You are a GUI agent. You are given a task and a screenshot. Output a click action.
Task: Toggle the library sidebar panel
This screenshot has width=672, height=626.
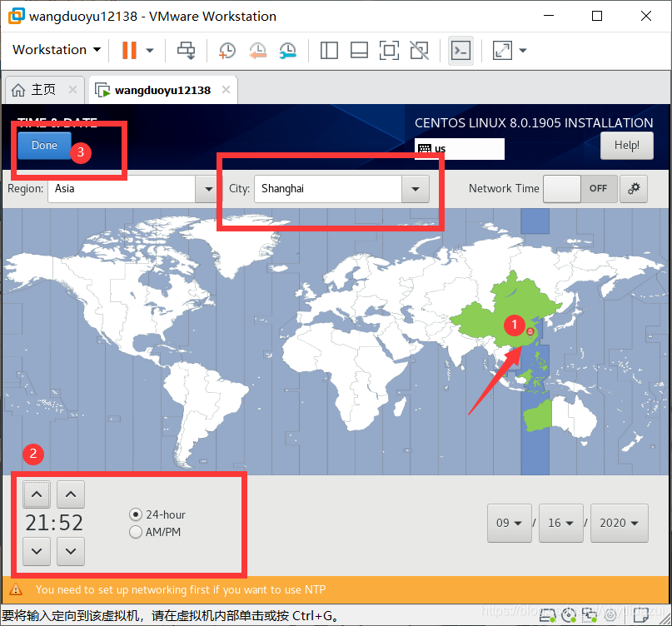[x=329, y=50]
